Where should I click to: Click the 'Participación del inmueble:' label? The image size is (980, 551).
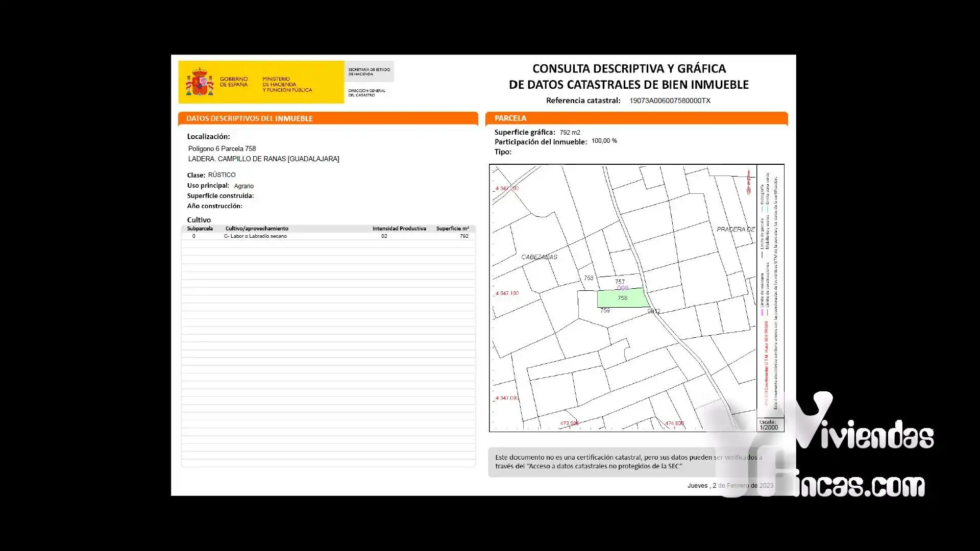click(541, 142)
